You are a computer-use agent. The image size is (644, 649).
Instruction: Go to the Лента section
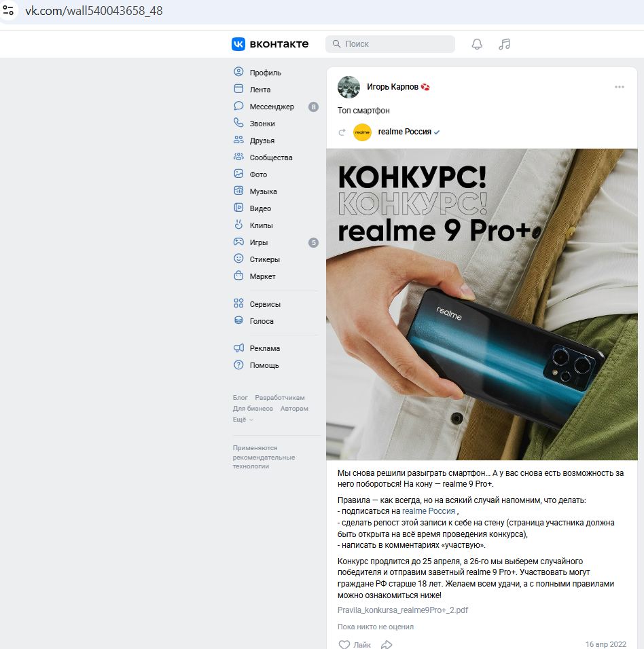pyautogui.click(x=260, y=88)
